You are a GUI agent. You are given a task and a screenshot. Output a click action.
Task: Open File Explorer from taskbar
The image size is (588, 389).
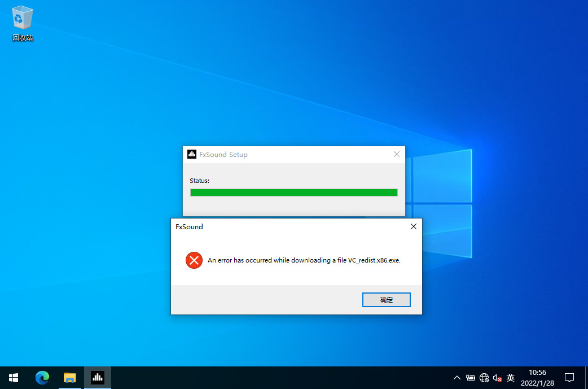(70, 378)
